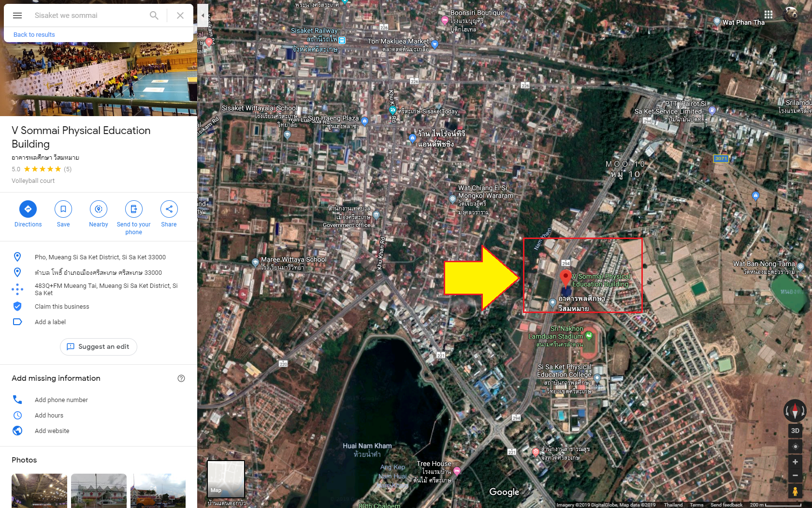Click the Tree House hotel marker
This screenshot has width=812, height=508.
click(457, 471)
